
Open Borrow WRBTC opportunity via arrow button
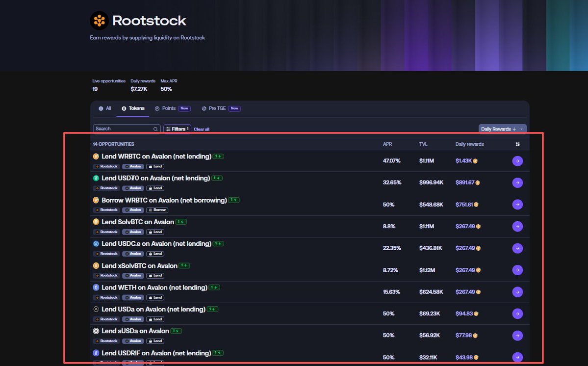[x=517, y=205]
